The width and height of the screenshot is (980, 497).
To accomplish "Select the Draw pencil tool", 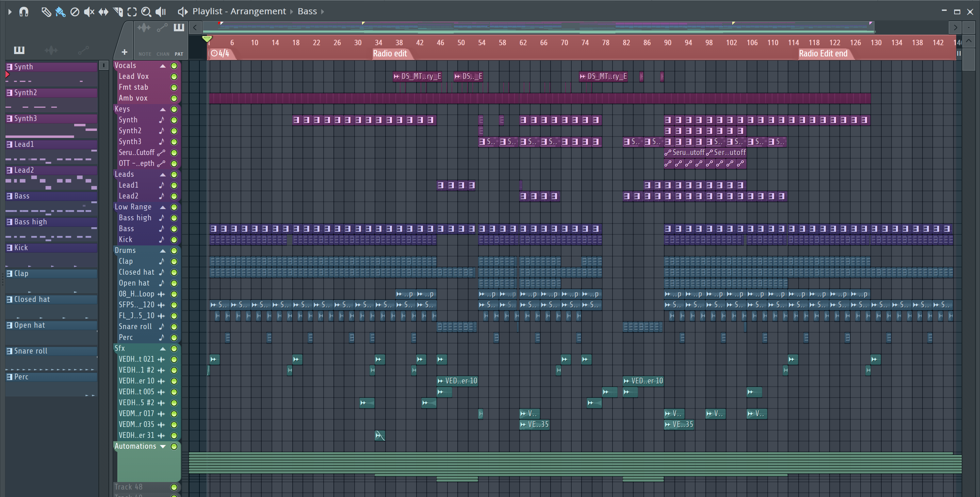I will coord(46,12).
